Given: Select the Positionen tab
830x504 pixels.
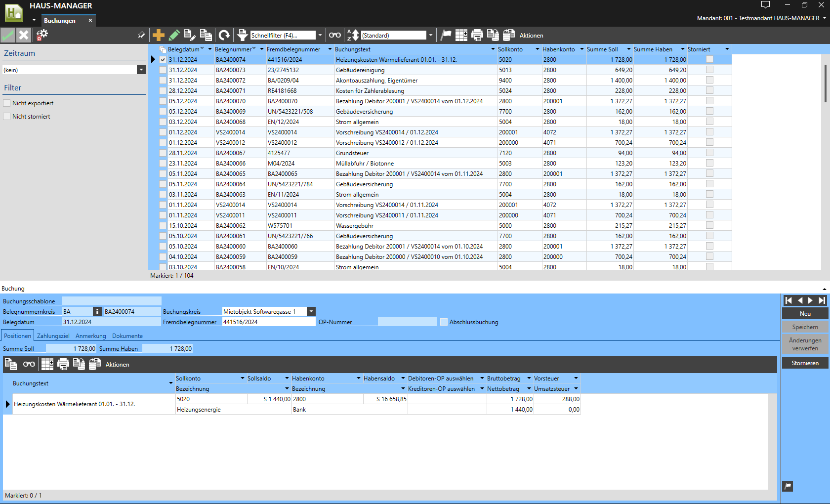Looking at the screenshot, I should point(18,336).
